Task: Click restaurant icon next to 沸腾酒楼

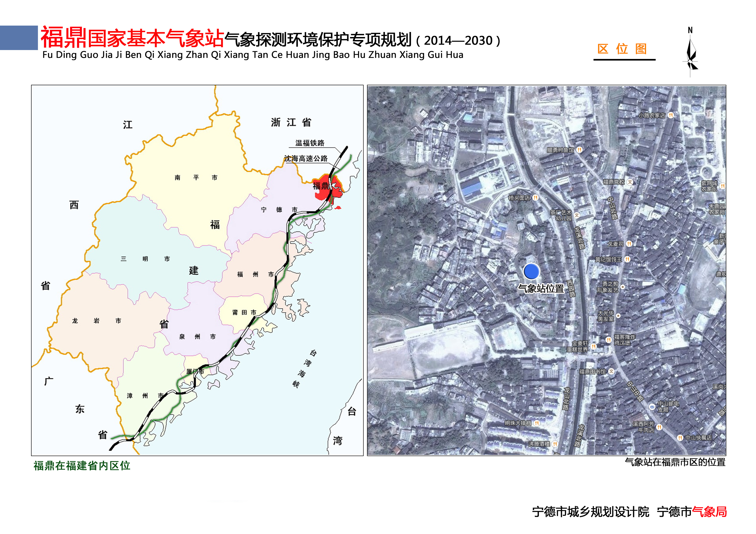Action: pyautogui.click(x=555, y=444)
